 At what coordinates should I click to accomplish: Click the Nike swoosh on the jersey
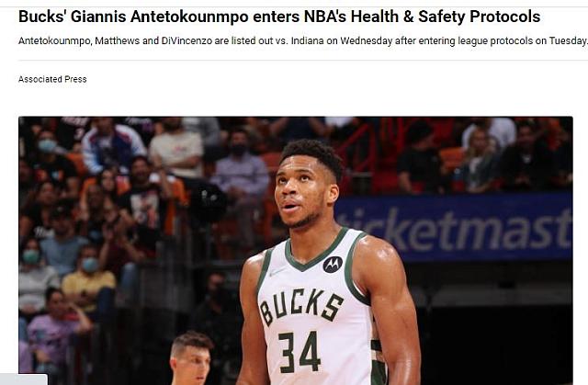click(277, 271)
